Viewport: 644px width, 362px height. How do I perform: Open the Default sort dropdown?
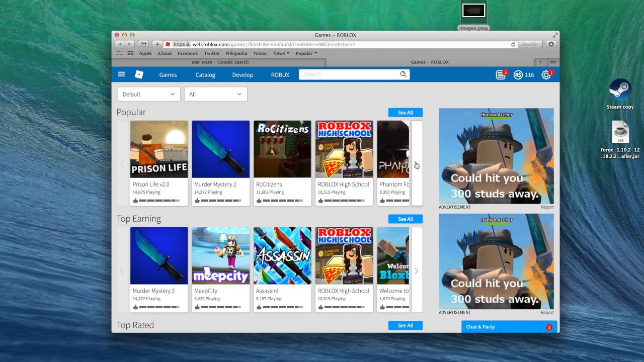[149, 94]
